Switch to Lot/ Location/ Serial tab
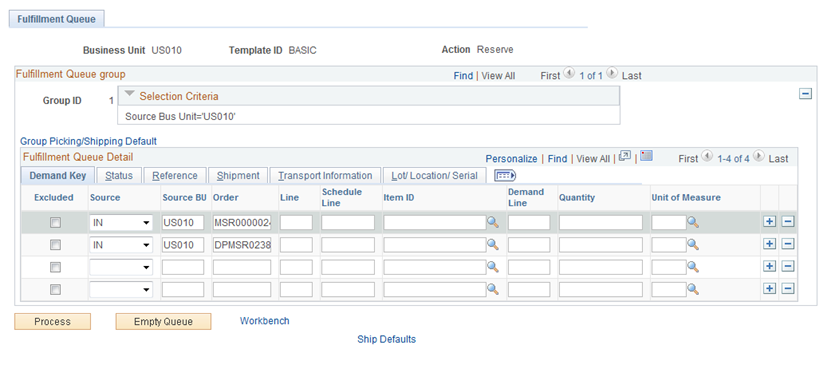The width and height of the screenshot is (830, 375). tap(435, 175)
